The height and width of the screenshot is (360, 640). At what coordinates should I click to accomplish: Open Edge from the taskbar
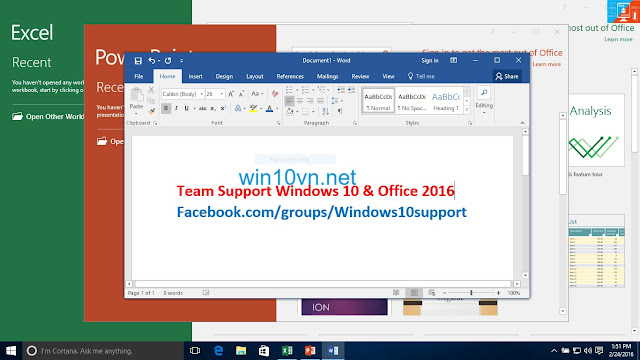[x=218, y=351]
